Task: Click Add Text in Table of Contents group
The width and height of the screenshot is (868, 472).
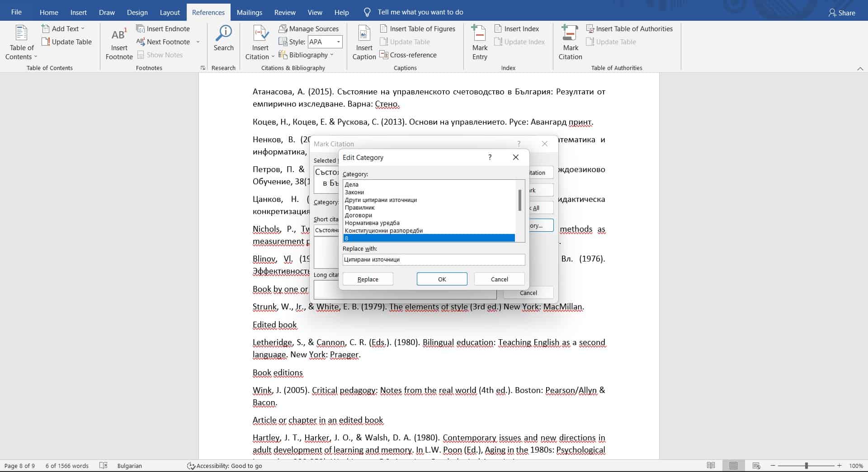Action: click(63, 28)
